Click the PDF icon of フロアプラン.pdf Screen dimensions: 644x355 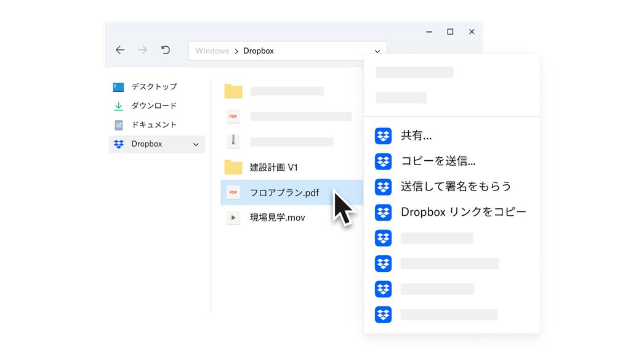[233, 192]
